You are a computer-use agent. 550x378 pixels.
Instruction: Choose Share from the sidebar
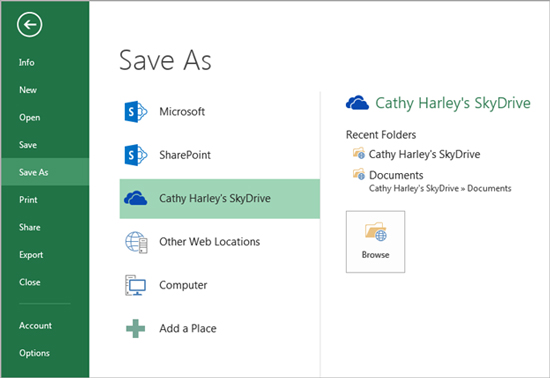29,227
